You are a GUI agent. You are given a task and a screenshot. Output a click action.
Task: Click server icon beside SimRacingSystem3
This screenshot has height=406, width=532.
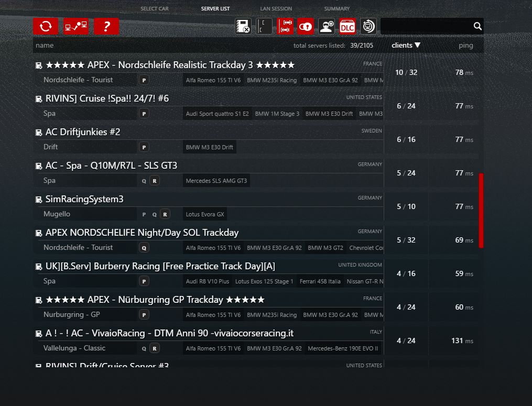pyautogui.click(x=39, y=200)
